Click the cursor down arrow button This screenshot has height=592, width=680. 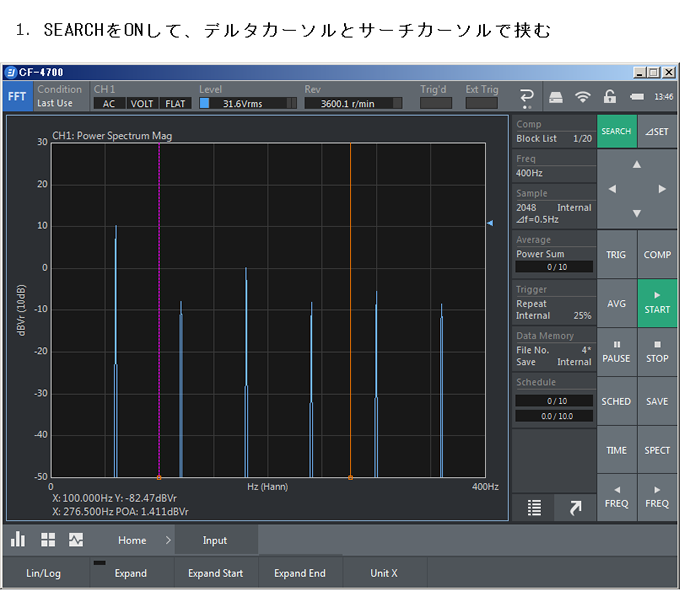click(637, 212)
